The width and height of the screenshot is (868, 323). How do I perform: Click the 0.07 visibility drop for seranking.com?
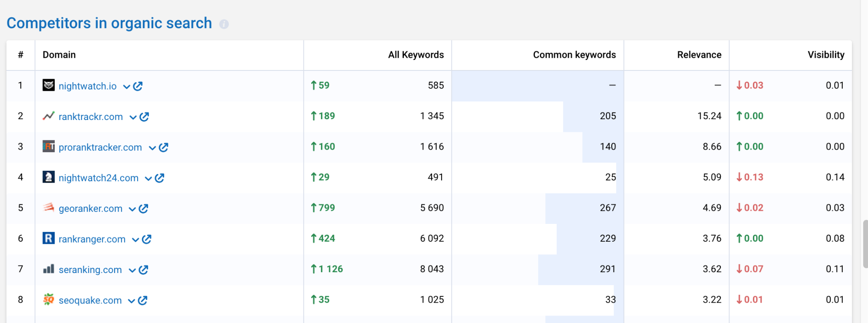click(x=750, y=269)
